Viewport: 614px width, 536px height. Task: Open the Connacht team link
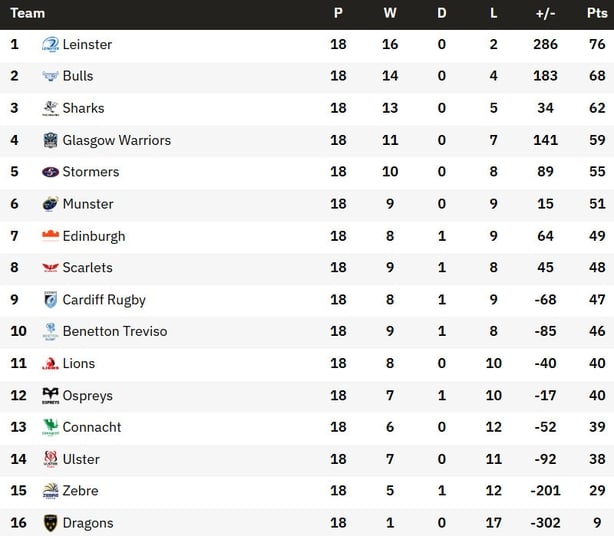tap(92, 427)
